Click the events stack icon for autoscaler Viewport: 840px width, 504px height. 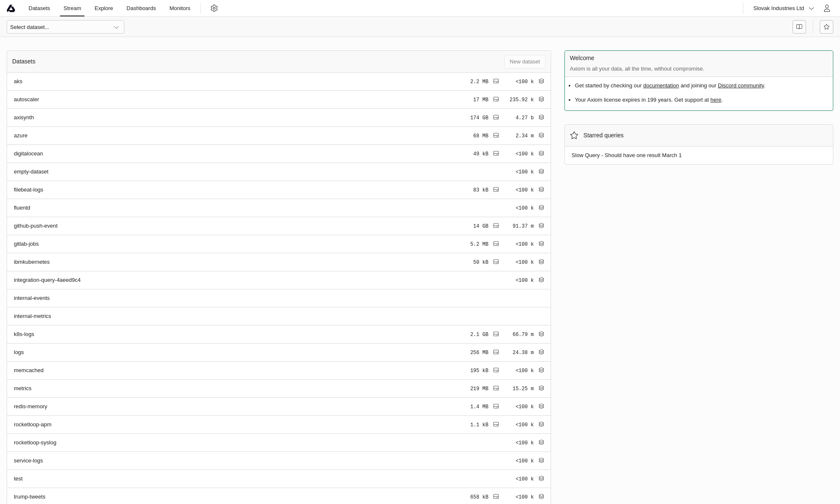tap(541, 100)
